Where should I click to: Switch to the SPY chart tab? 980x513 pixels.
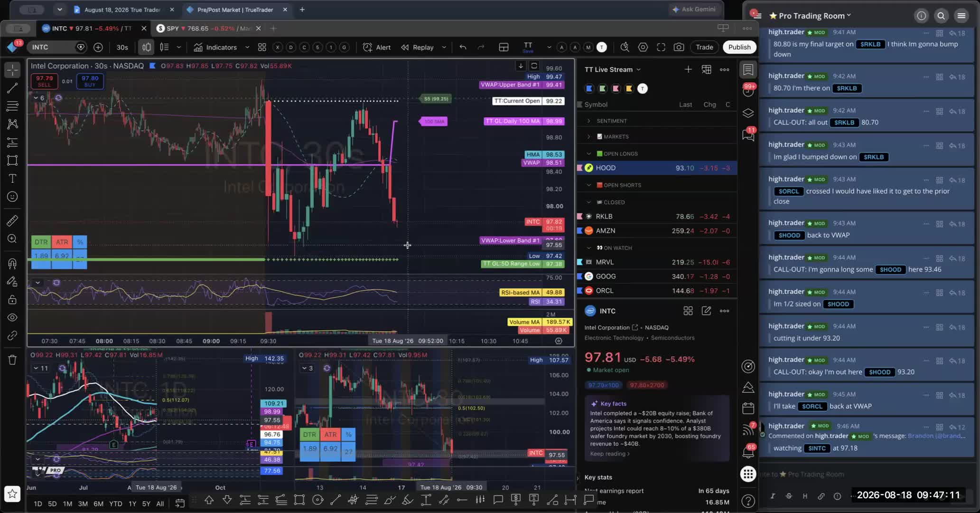click(209, 28)
